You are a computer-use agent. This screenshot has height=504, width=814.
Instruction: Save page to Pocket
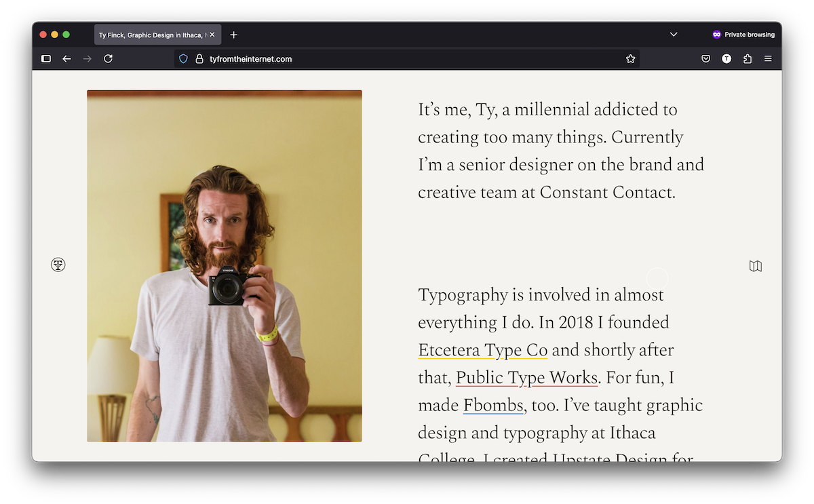click(705, 59)
